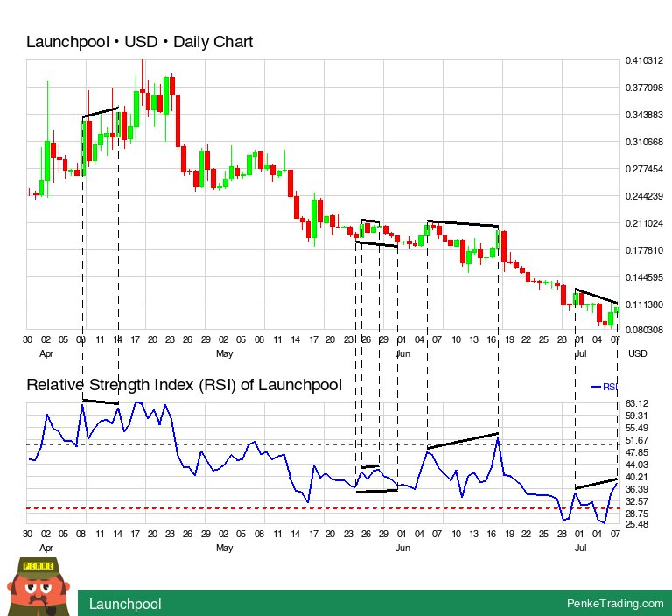Click the July price downtrend line
The width and height of the screenshot is (672, 616).
click(596, 297)
